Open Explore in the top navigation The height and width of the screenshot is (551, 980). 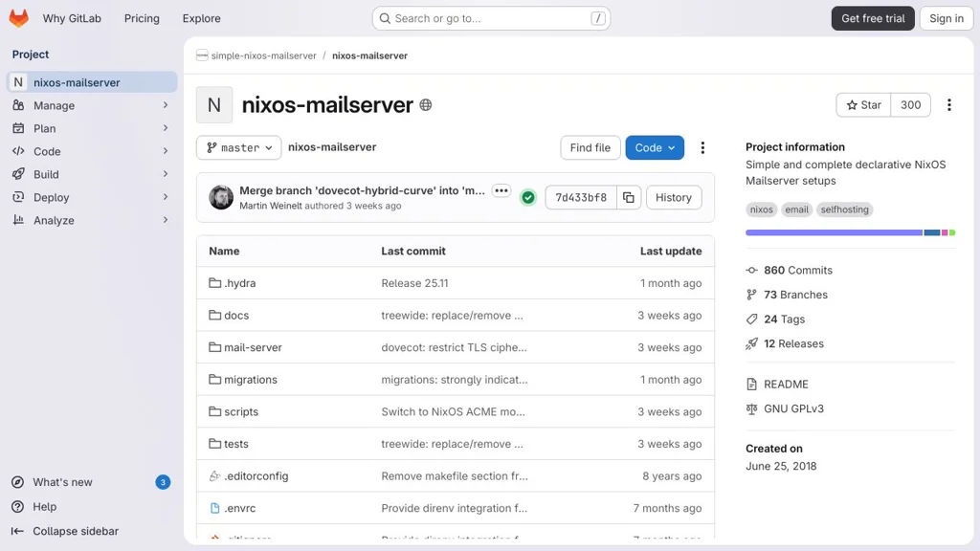(x=201, y=18)
